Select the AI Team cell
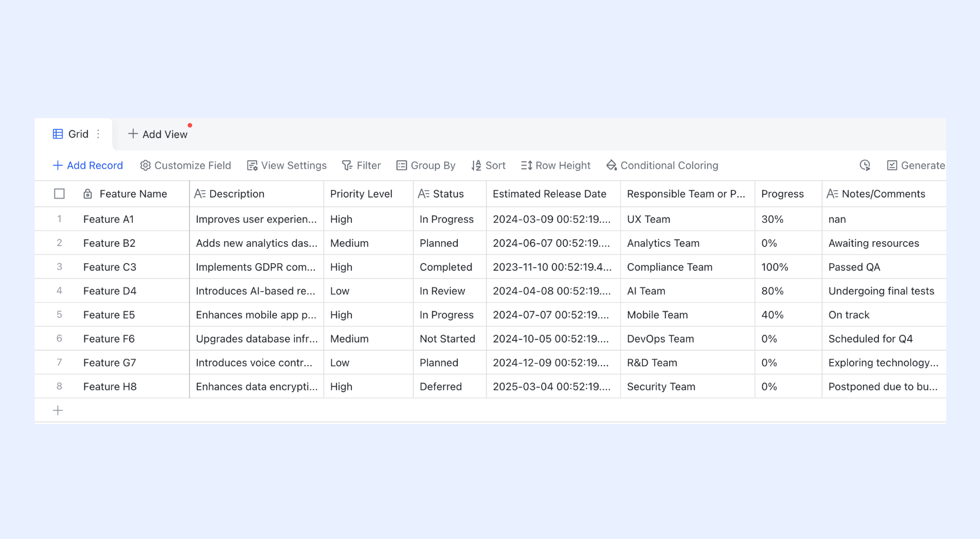 (688, 291)
